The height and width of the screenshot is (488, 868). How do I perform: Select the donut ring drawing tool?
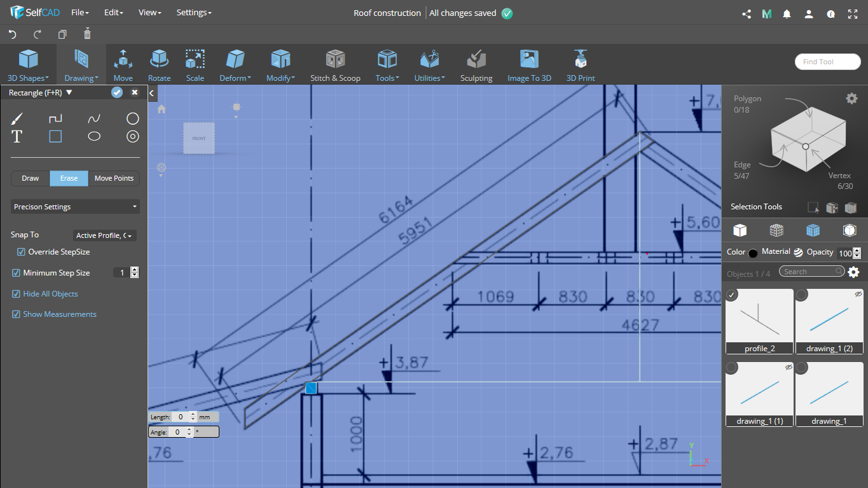[132, 136]
